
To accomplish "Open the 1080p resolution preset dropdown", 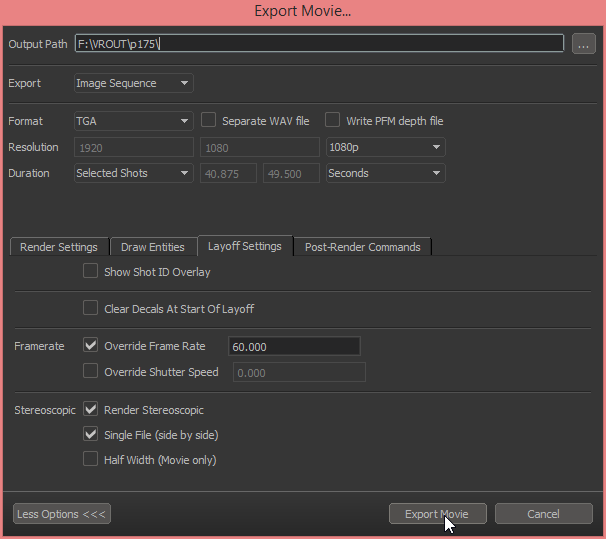I will 385,147.
